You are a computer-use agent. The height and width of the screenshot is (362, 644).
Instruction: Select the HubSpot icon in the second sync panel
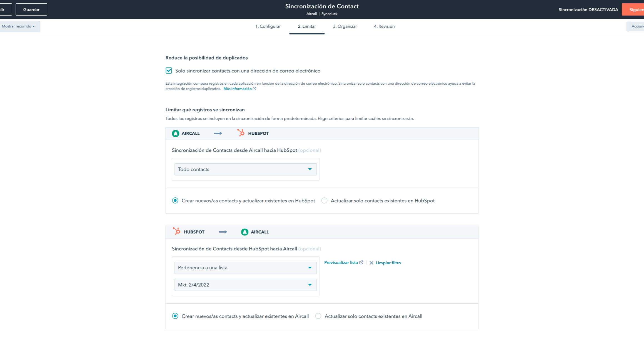[177, 232]
